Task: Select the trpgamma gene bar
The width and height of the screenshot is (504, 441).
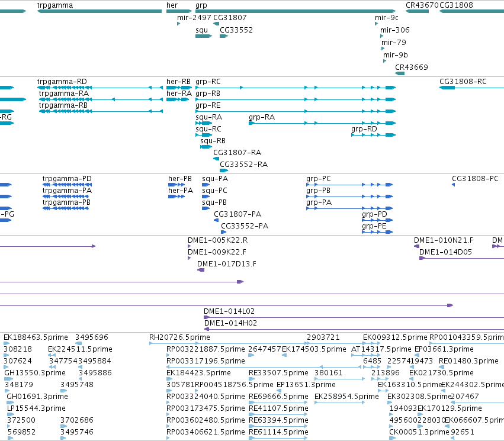Action: tap(99, 11)
